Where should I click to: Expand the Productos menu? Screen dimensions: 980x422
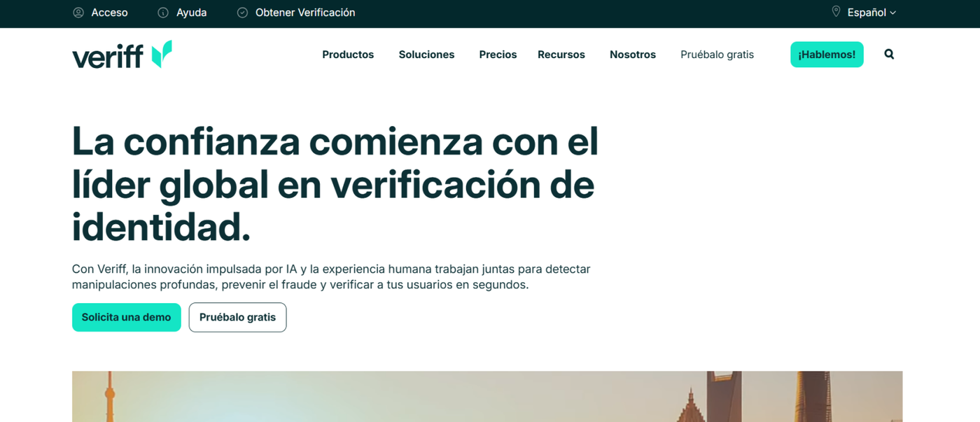pos(348,55)
